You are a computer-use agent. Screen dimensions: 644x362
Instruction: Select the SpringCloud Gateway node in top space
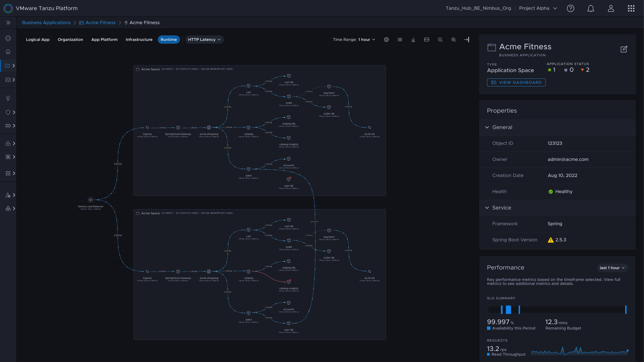(x=178, y=128)
